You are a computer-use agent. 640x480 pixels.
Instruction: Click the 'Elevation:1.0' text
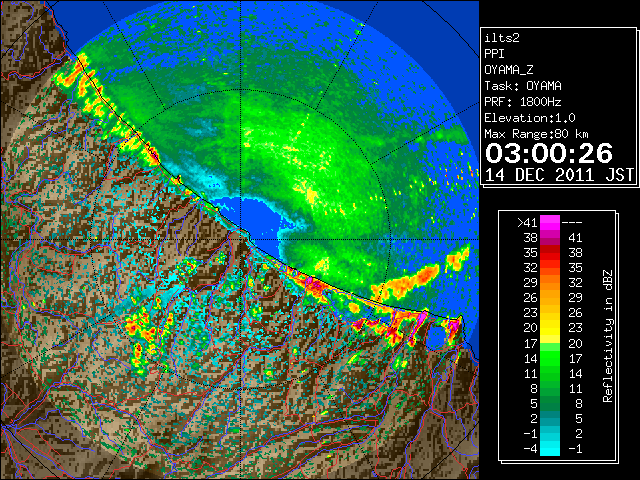pos(530,118)
